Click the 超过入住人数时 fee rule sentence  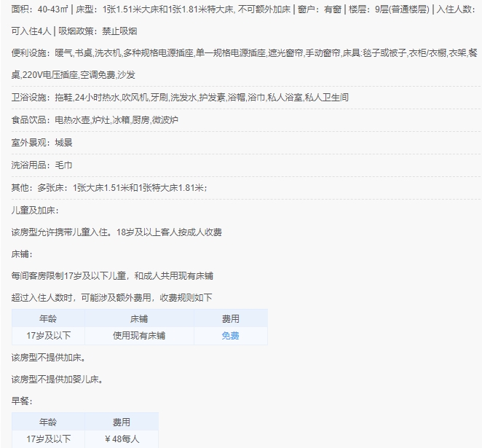click(x=112, y=298)
